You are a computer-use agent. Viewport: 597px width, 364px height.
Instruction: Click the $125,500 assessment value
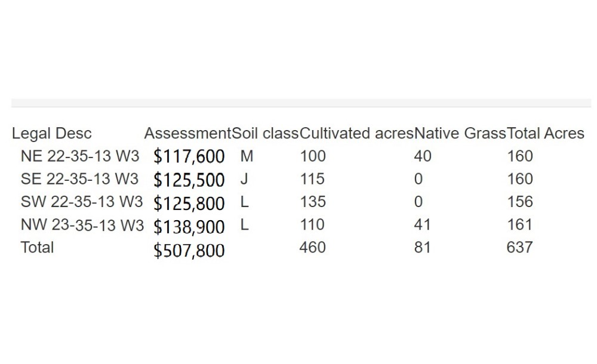click(189, 180)
